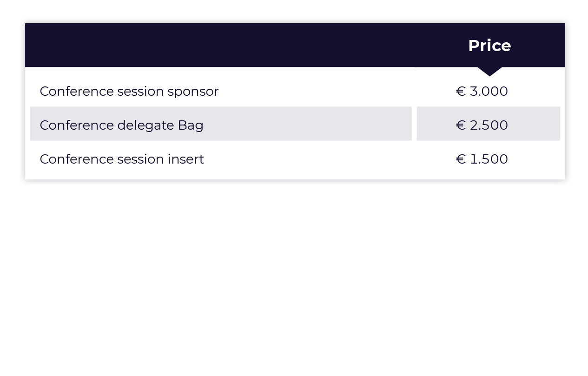Image resolution: width=588 pixels, height=376 pixels.
Task: Click the euro symbol in the delegate Bag row
Action: (461, 125)
